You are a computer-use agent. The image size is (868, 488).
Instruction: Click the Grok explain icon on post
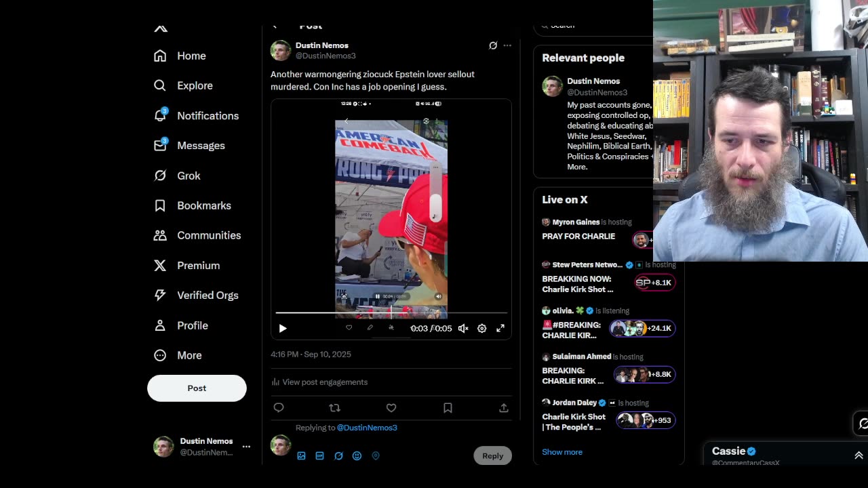pyautogui.click(x=493, y=45)
